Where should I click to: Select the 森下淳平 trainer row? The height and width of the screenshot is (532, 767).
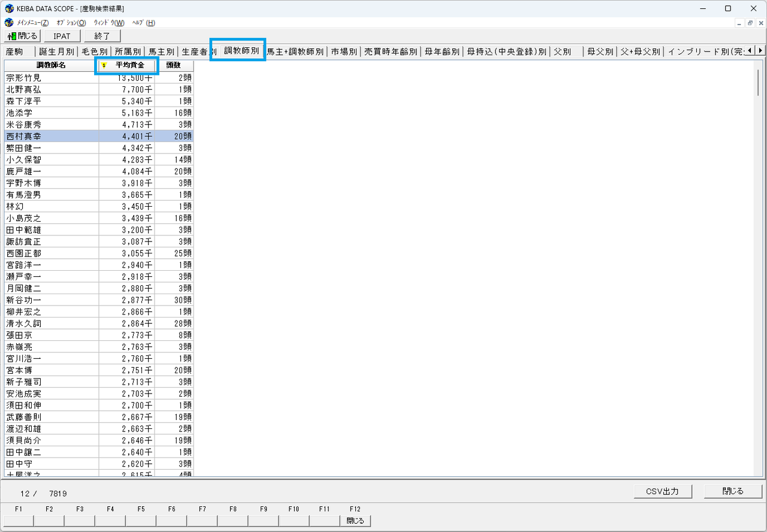click(x=99, y=101)
